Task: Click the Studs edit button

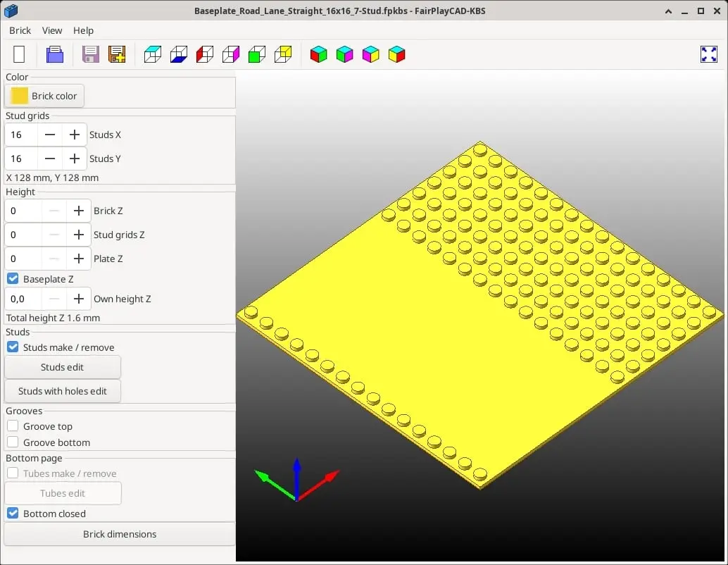Action: (63, 367)
